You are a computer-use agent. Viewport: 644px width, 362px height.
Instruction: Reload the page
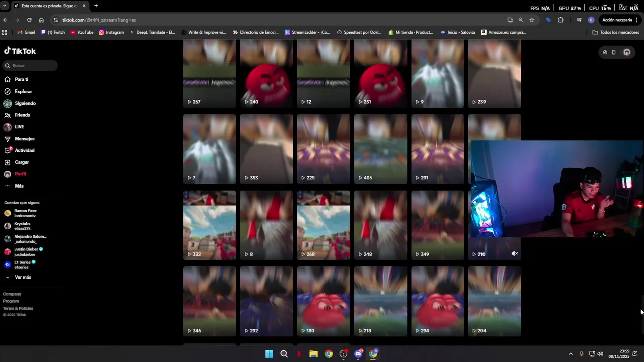[29, 20]
